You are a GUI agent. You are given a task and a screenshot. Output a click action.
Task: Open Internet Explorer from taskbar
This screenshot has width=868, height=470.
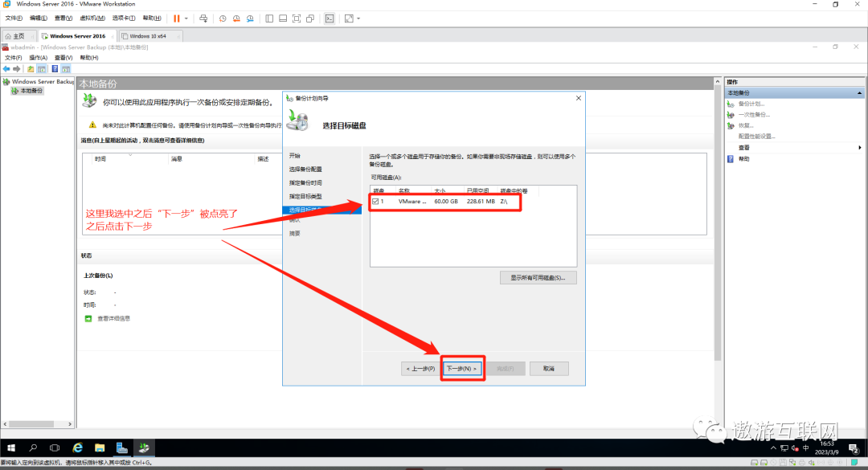tap(77, 448)
